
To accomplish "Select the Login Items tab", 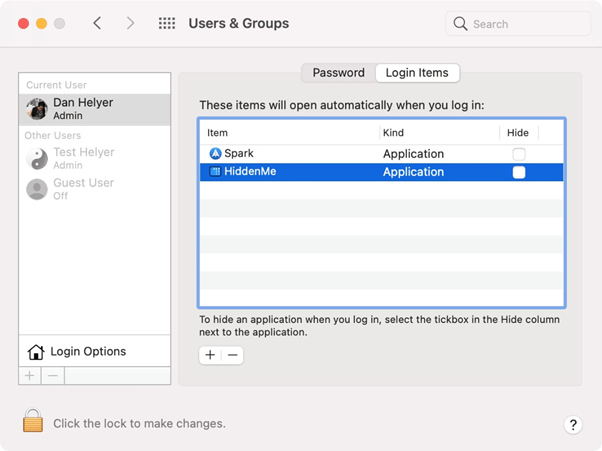I will point(417,73).
